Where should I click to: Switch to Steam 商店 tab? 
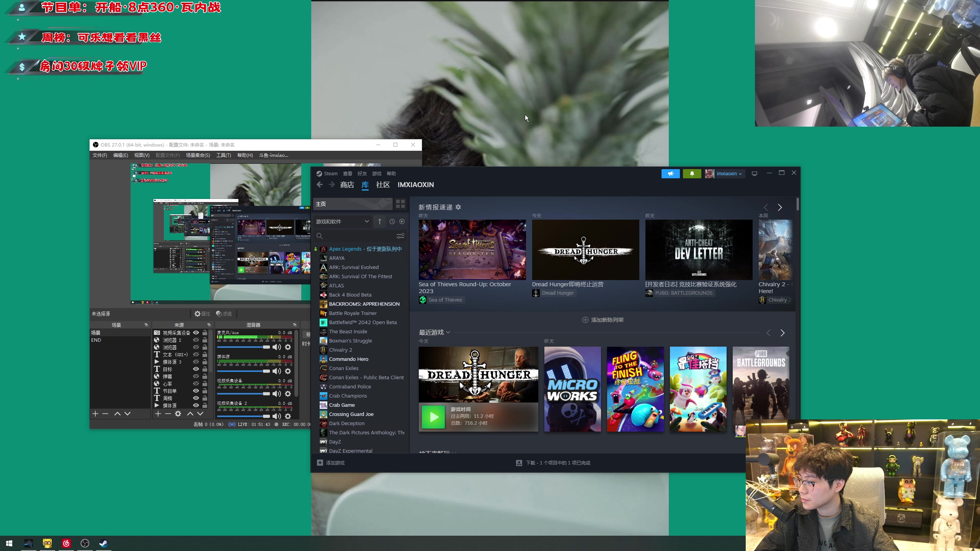coord(347,185)
